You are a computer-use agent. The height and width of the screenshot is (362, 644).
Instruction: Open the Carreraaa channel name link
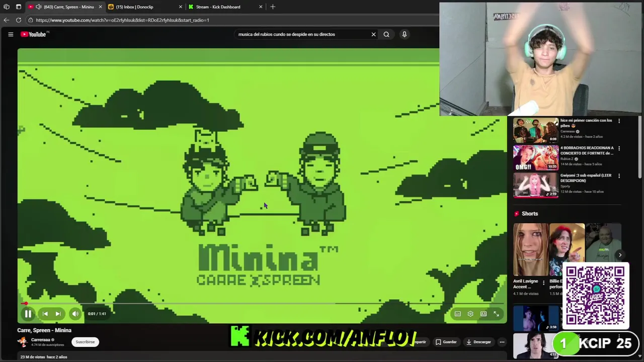pos(40,340)
